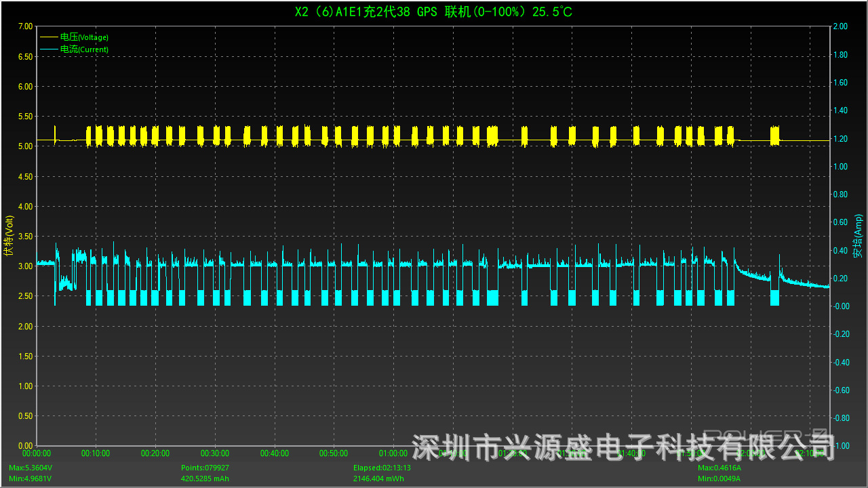Screen dimensions: 868x488
Task: Click the 2.00 tick on current axis
Action: click(840, 26)
